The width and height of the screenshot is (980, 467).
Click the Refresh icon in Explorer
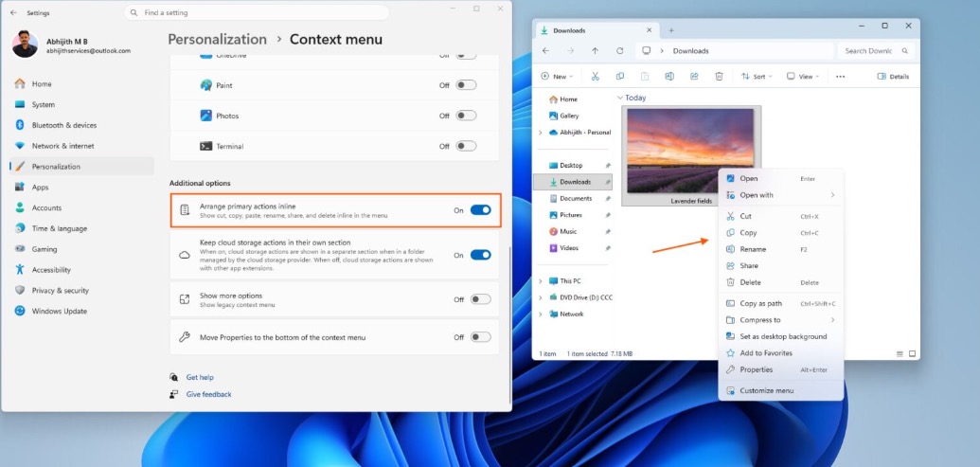(x=619, y=50)
